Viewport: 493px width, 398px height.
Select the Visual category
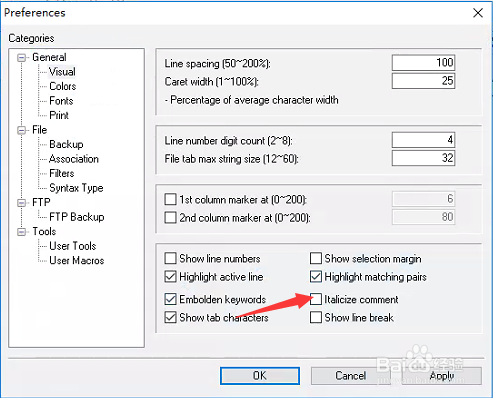(62, 72)
